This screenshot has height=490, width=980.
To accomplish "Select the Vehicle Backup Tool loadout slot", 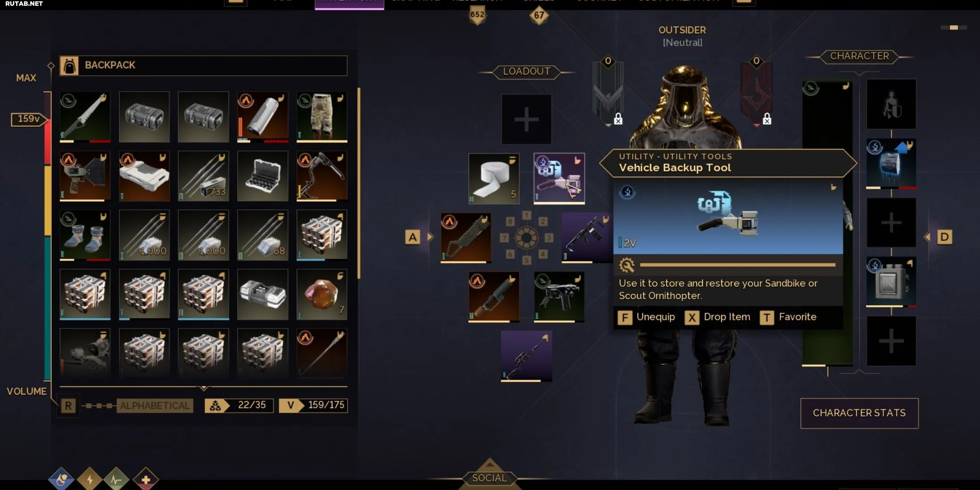I will tap(559, 178).
